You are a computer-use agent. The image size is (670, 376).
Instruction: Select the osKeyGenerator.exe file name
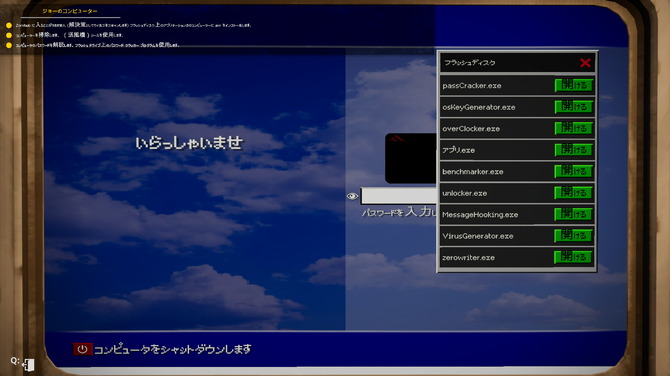click(x=479, y=107)
